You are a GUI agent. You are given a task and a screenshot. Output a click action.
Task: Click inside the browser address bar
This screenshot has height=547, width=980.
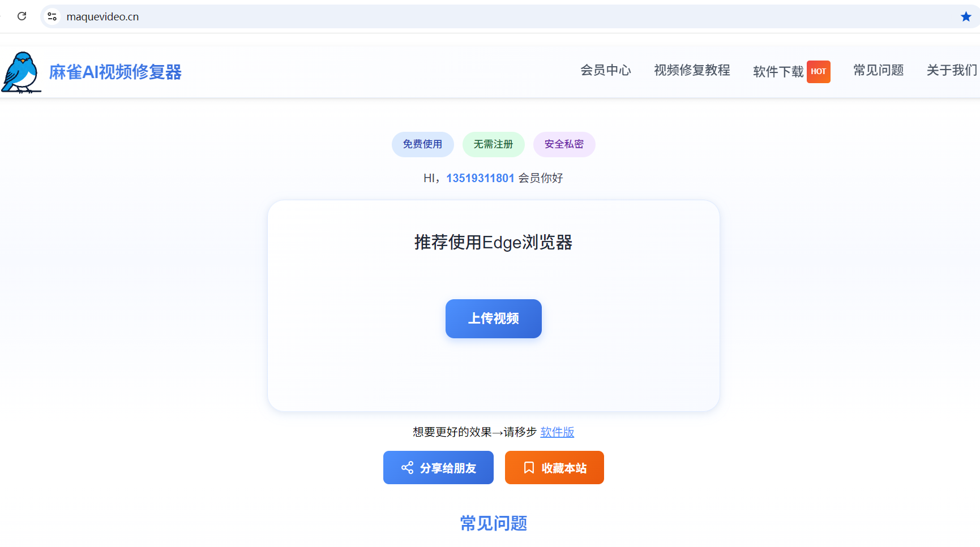click(x=226, y=16)
